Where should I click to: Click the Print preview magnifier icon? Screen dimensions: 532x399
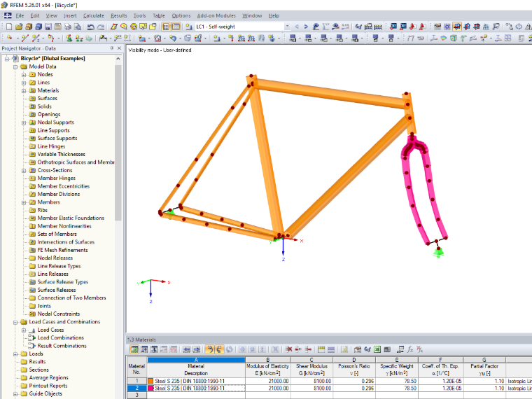click(x=78, y=27)
